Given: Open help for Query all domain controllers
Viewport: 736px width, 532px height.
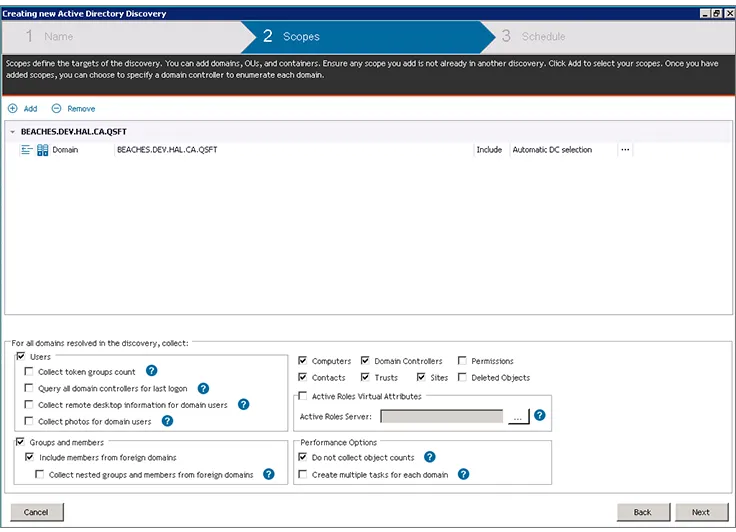Looking at the screenshot, I should 203,388.
